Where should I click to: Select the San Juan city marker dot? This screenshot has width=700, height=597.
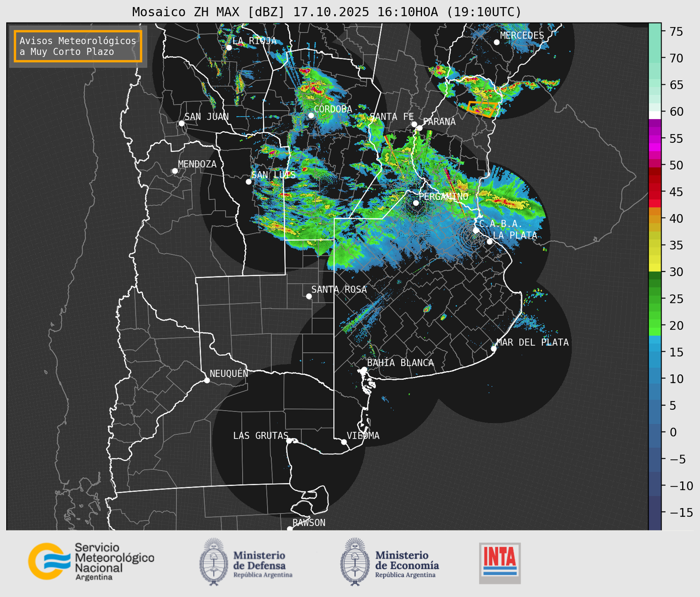coord(181,123)
